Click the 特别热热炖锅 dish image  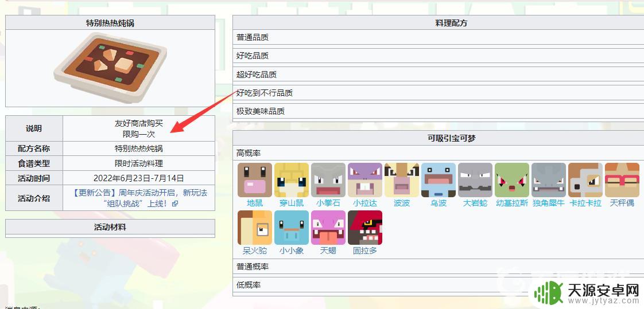point(110,68)
